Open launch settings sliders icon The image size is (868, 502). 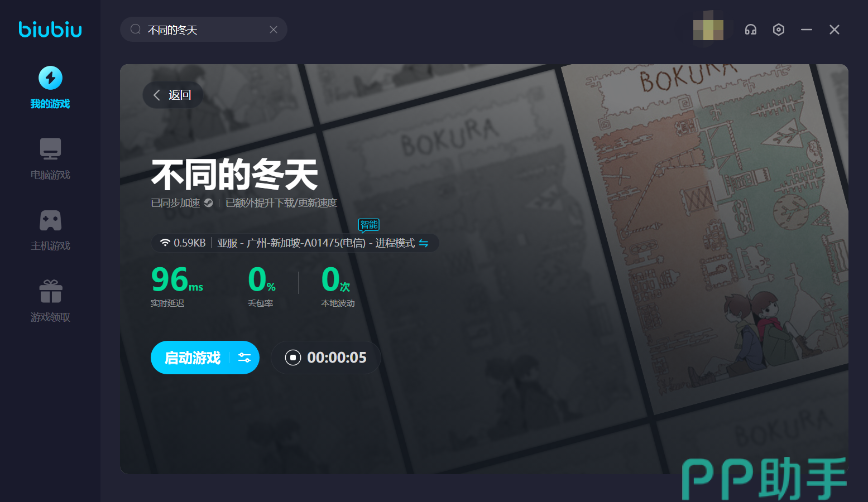point(244,358)
